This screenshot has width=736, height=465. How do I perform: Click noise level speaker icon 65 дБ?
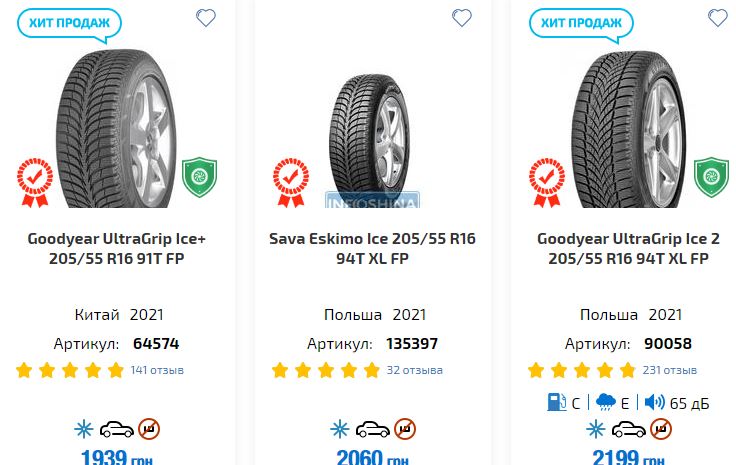point(654,403)
